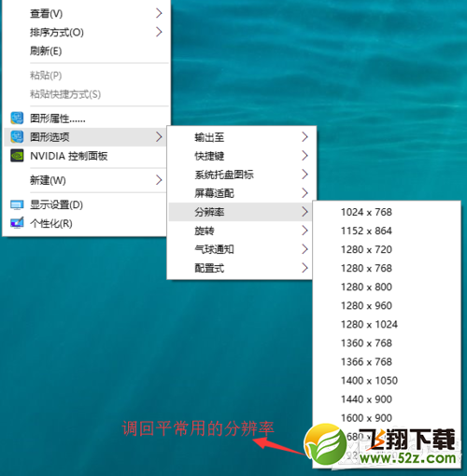Image resolution: width=467 pixels, height=476 pixels.
Task: Choose resolution 1280 x 1024
Action: pos(387,324)
